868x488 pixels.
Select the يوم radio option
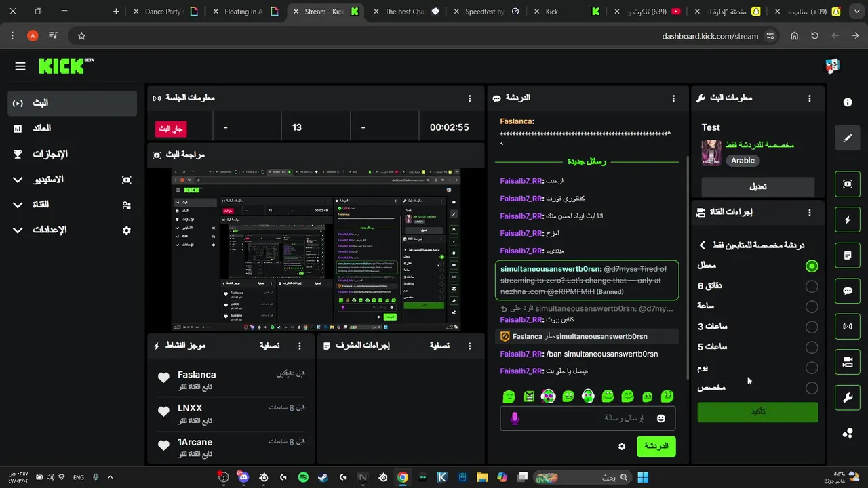pyautogui.click(x=812, y=368)
